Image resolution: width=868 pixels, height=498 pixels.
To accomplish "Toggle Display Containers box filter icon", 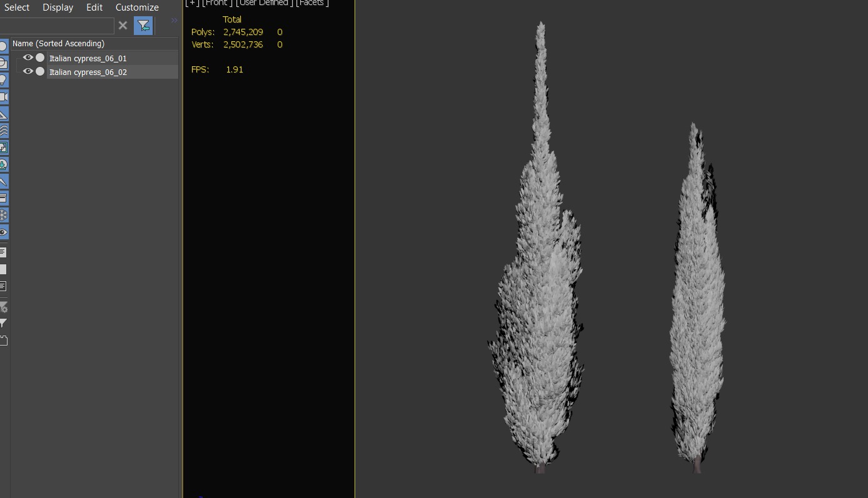I will pyautogui.click(x=3, y=198).
